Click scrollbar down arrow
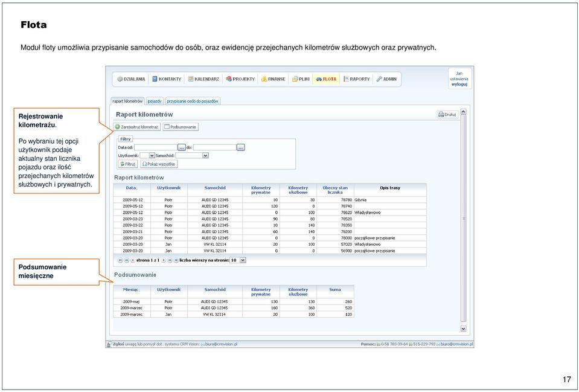The width and height of the screenshot is (579, 392). [x=464, y=329]
